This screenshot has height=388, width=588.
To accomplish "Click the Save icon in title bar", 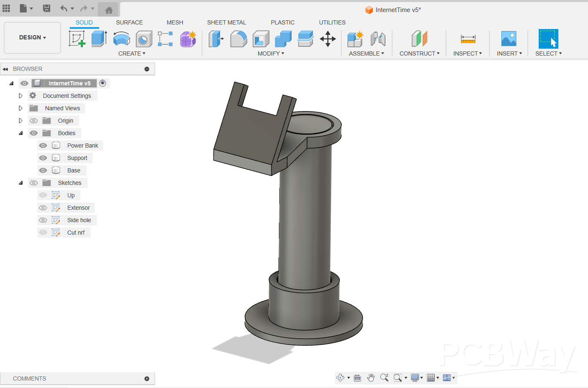I will pyautogui.click(x=47, y=8).
